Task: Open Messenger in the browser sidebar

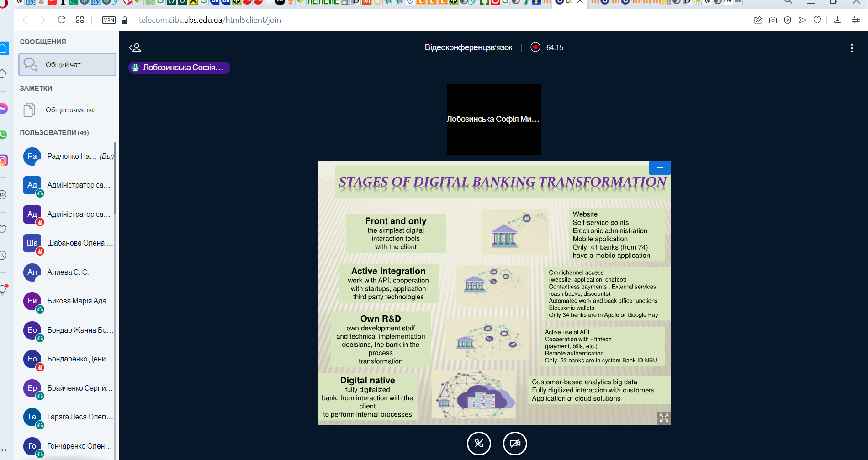Action: click(x=4, y=109)
